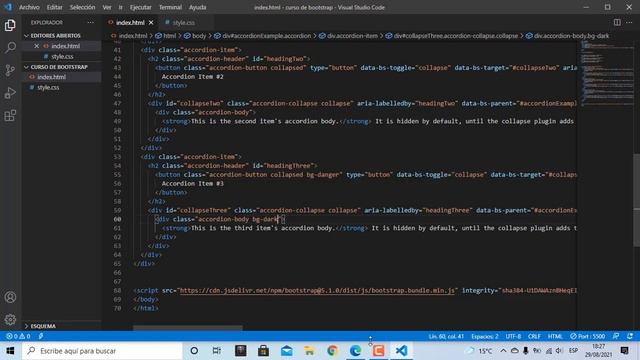Screen dimensions: 640x360
Task: Open the Ayuda menu
Action: (198, 7)
